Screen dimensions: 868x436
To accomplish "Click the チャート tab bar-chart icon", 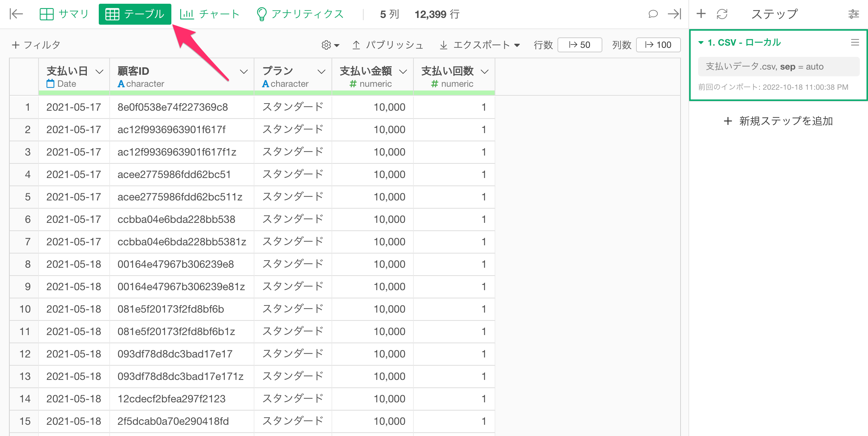I will pos(187,14).
